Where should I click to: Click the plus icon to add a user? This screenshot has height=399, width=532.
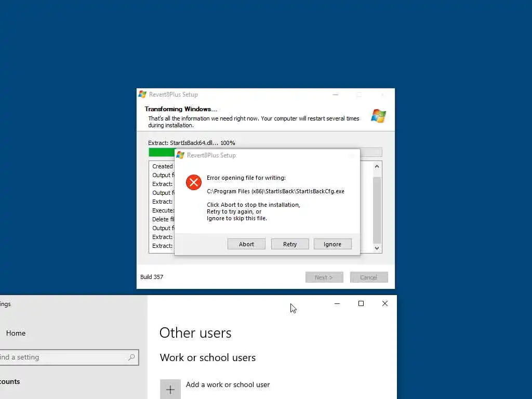170,390
